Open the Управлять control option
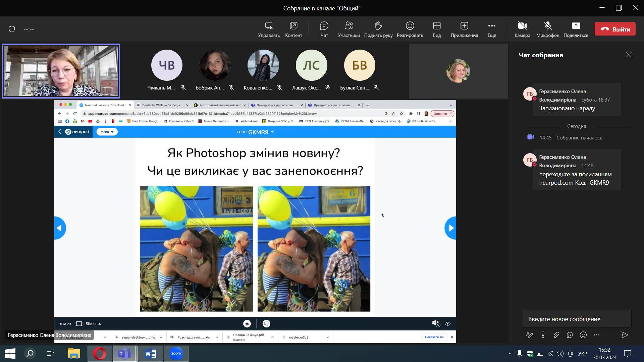 tap(269, 29)
